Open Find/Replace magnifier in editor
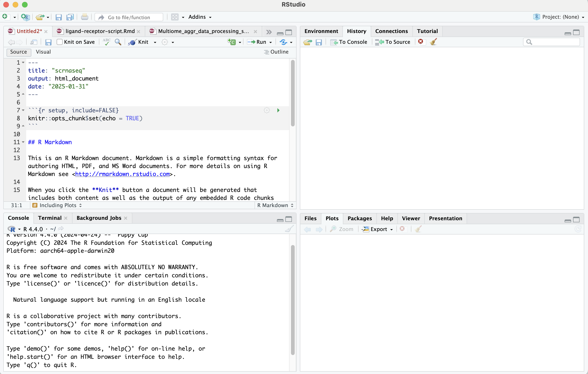This screenshot has height=374, width=588. (x=118, y=42)
